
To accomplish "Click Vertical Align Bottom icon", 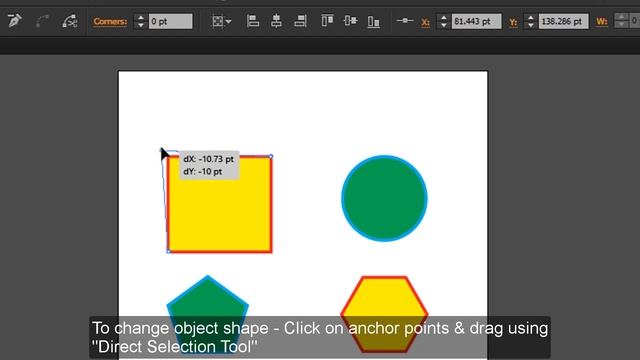I will coord(373,21).
